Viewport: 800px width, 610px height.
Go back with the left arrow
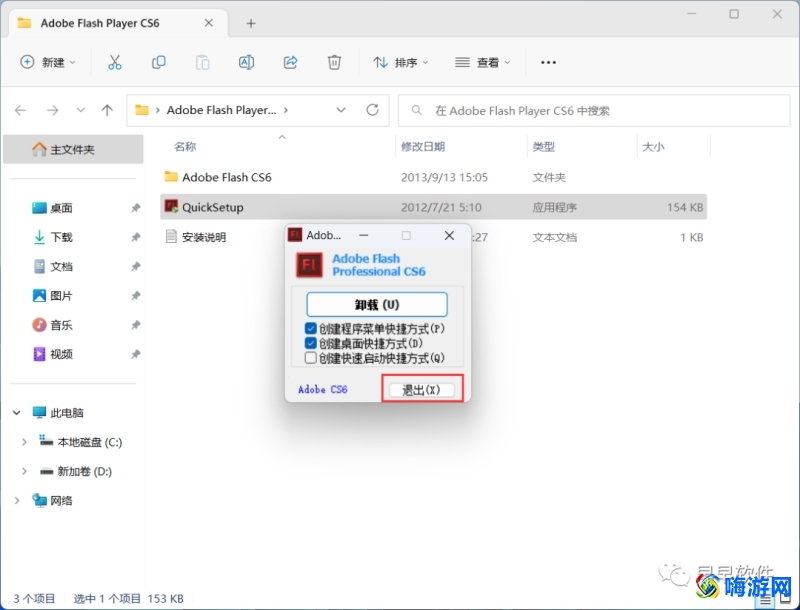coord(20,110)
